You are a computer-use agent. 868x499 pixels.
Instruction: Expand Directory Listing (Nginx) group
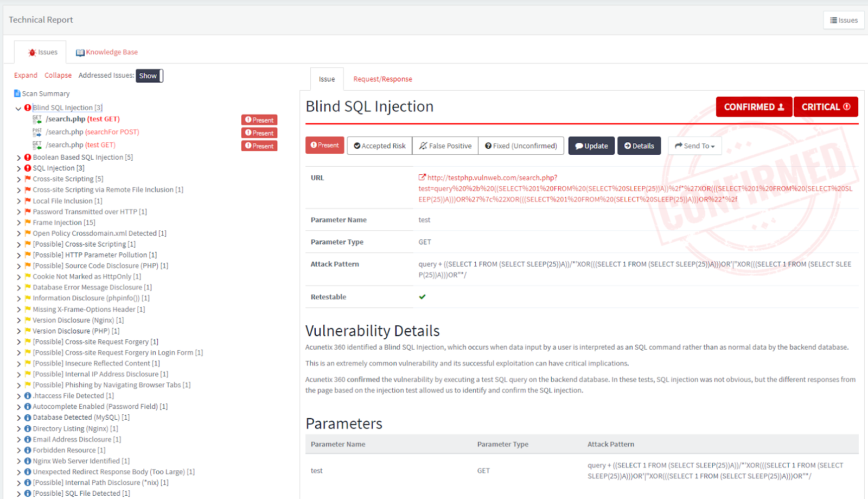pyautogui.click(x=18, y=429)
